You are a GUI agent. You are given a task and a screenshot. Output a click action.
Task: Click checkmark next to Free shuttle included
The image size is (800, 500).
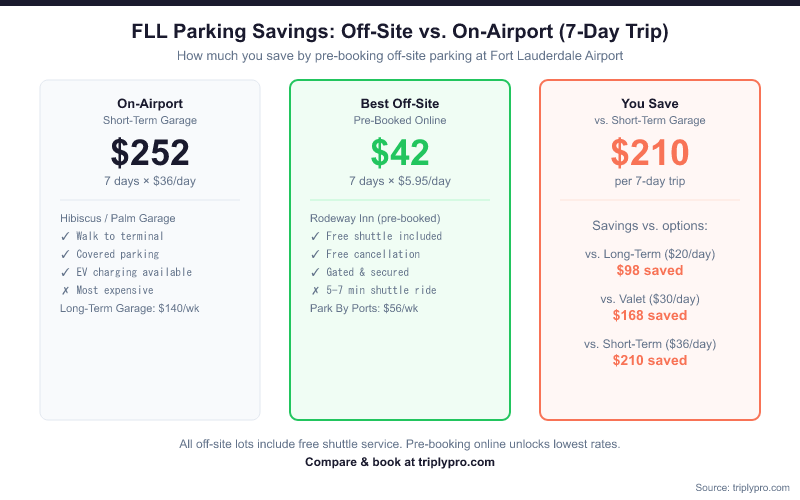315,237
